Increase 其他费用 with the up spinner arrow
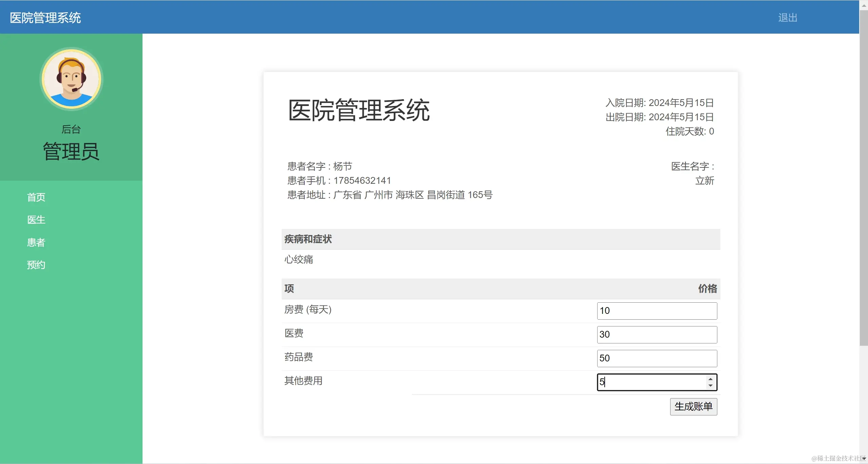This screenshot has width=868, height=464. [x=711, y=379]
